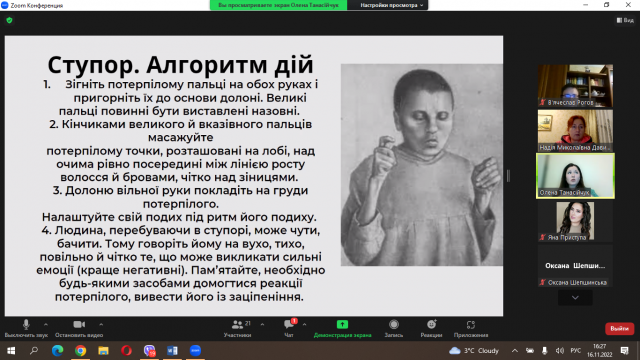Switch РУС input language indicator
Screen dimensions: 640x360
[x=576, y=351]
